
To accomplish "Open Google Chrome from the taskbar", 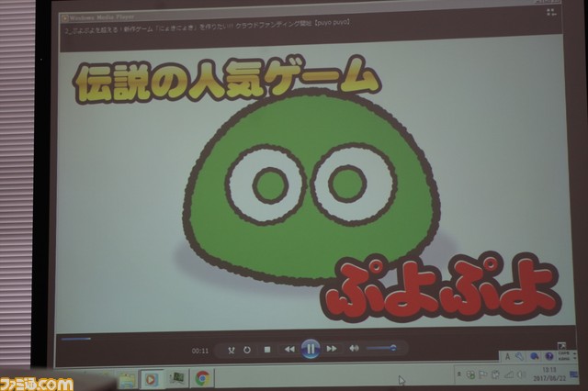I will click(x=202, y=378).
